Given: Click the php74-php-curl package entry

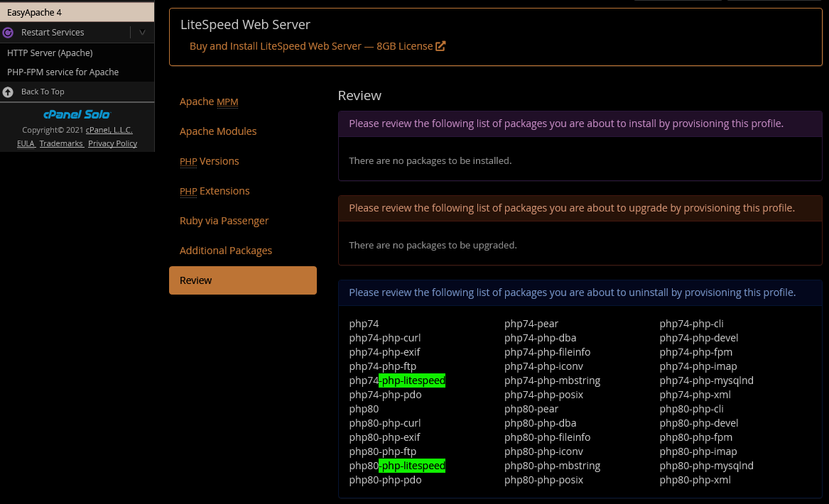Looking at the screenshot, I should 385,338.
